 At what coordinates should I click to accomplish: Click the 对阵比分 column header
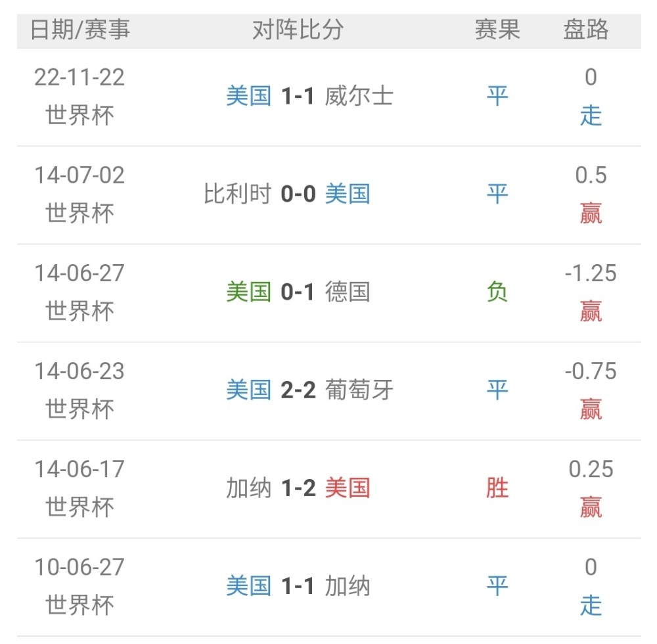pos(298,30)
